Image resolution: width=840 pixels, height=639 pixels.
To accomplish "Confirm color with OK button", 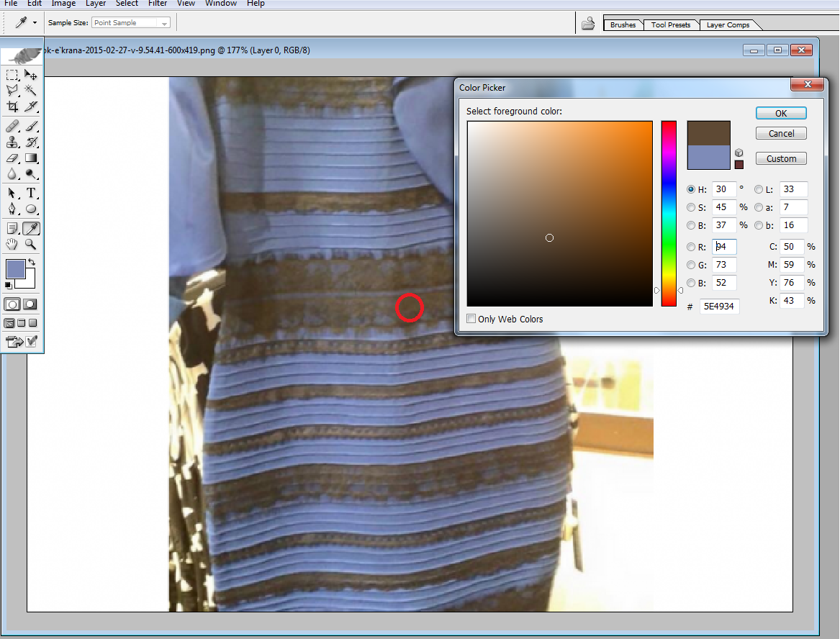I will (x=781, y=114).
